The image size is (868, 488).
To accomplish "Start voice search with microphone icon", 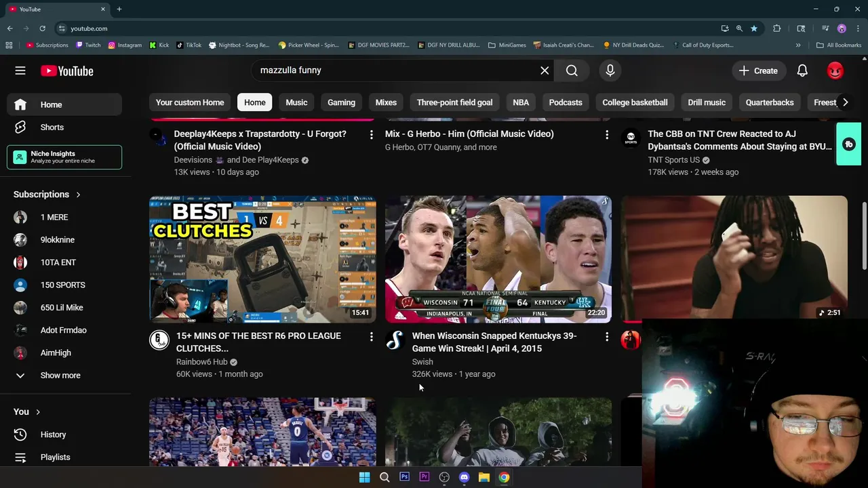I will click(x=610, y=70).
